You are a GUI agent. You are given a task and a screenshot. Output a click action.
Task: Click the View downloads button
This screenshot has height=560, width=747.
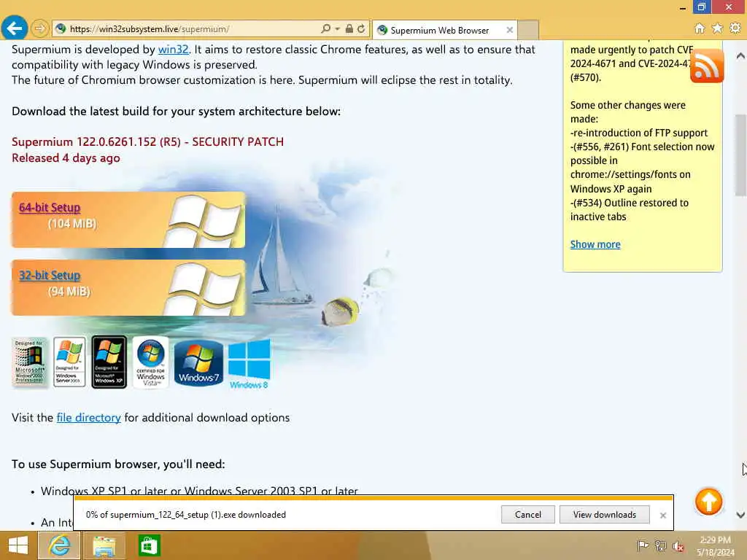pos(605,515)
